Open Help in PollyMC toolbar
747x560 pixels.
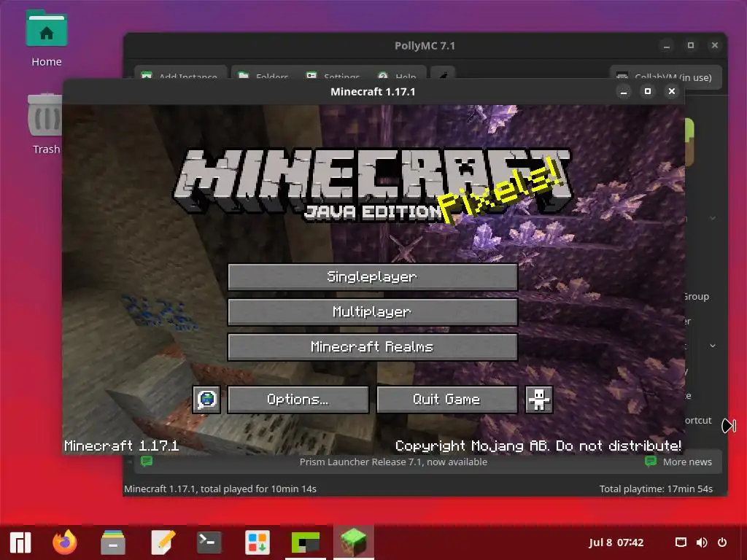coord(397,76)
